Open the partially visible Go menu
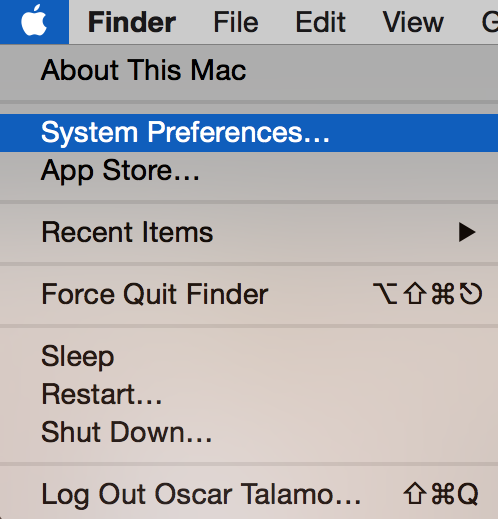 click(489, 22)
